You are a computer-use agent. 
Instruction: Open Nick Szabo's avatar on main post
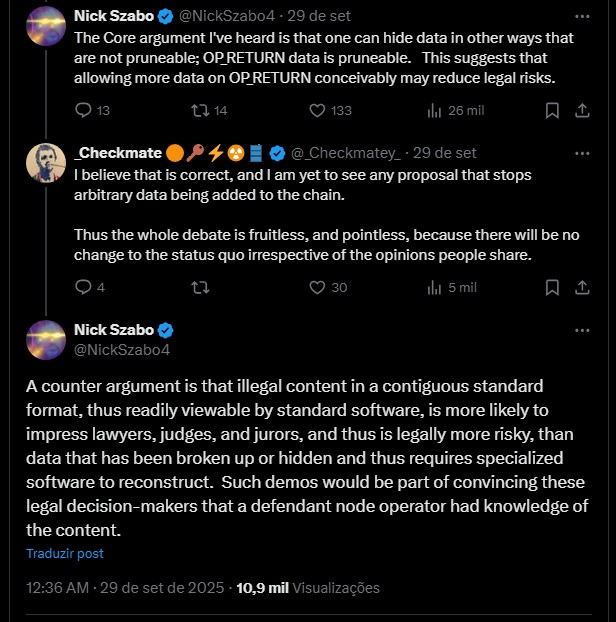point(46,340)
